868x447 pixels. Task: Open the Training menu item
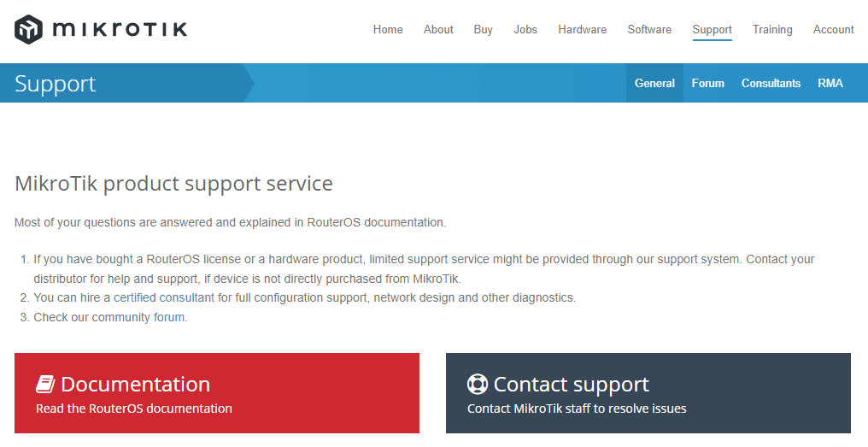pyautogui.click(x=772, y=29)
